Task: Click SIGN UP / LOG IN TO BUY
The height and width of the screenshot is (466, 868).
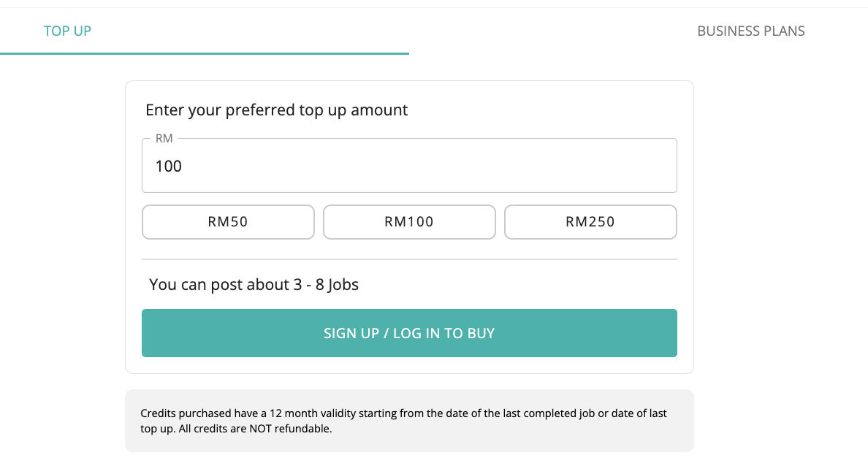Action: [409, 333]
